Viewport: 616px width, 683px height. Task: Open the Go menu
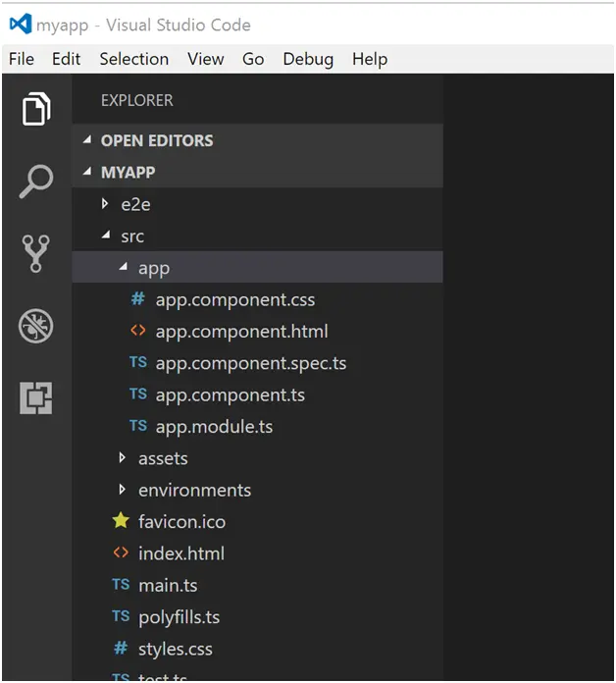[x=253, y=59]
